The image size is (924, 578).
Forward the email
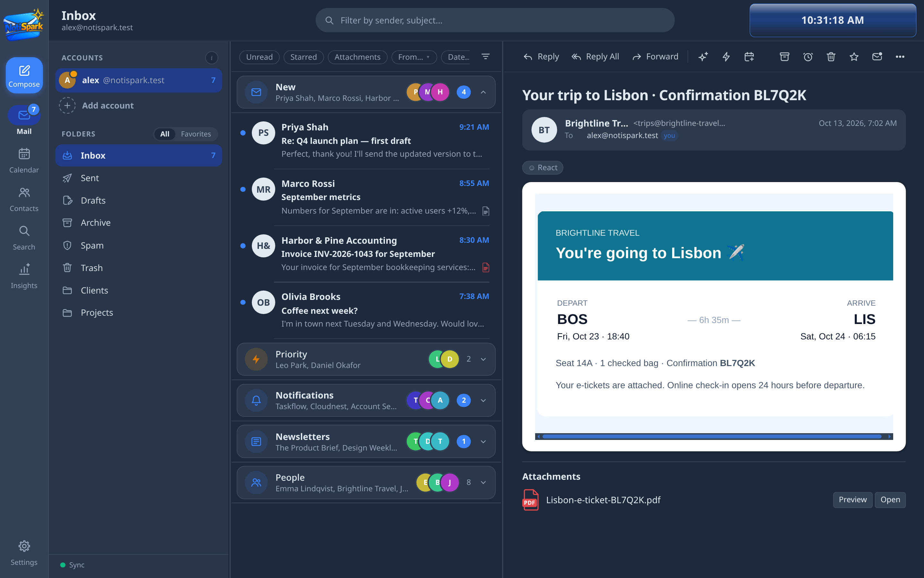click(655, 57)
